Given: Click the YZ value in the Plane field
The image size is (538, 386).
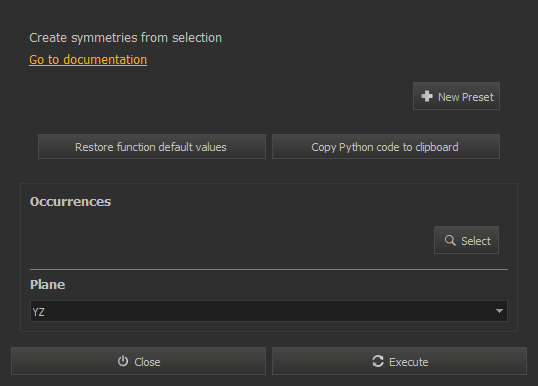Looking at the screenshot, I should [38, 312].
